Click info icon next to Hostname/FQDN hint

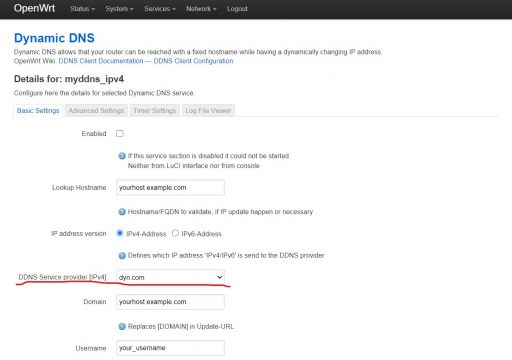122,212
